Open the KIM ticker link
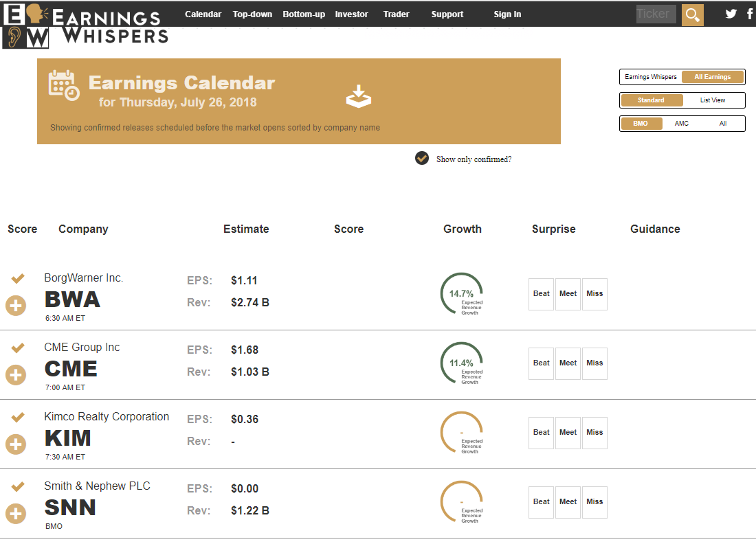The width and height of the screenshot is (756, 544). point(68,438)
